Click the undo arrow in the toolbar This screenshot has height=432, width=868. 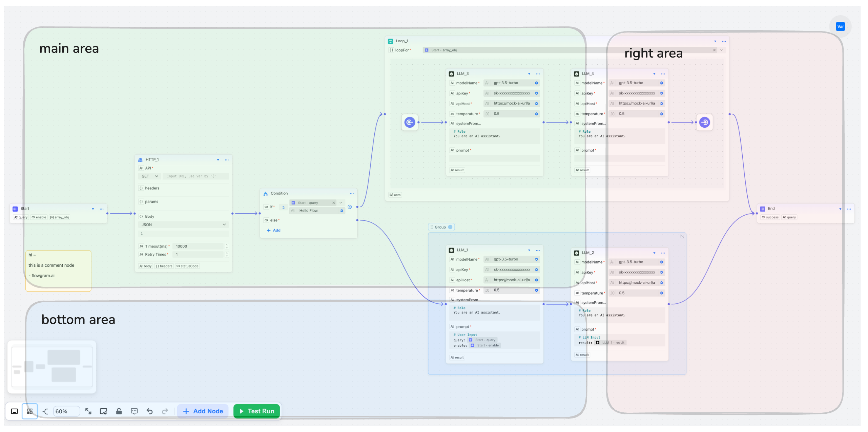point(149,411)
